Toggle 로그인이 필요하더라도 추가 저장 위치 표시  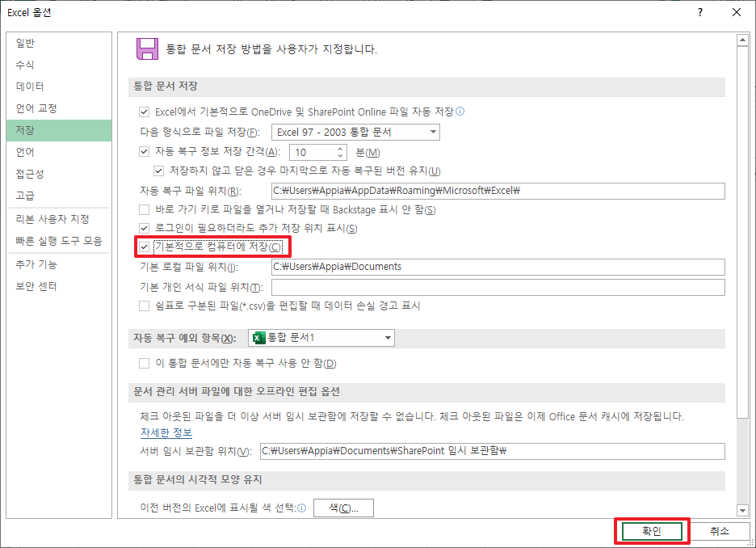coord(144,228)
